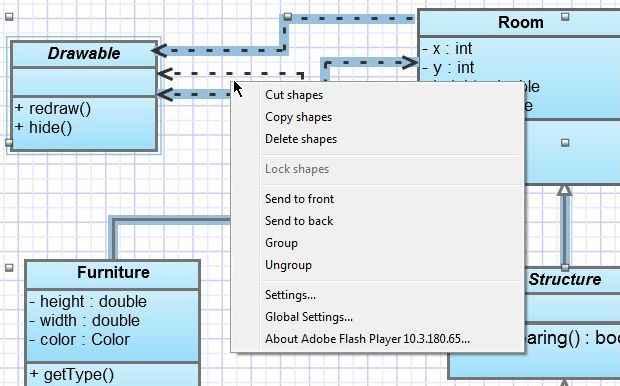620x386 pixels.
Task: Select Group in the context menu
Action: (281, 243)
